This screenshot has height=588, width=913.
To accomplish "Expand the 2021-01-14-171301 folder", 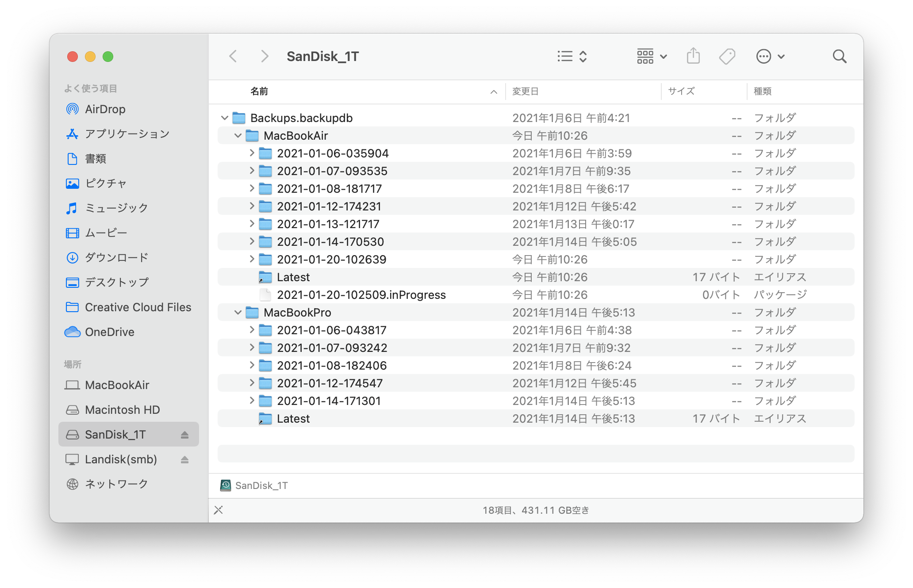I will [x=252, y=401].
